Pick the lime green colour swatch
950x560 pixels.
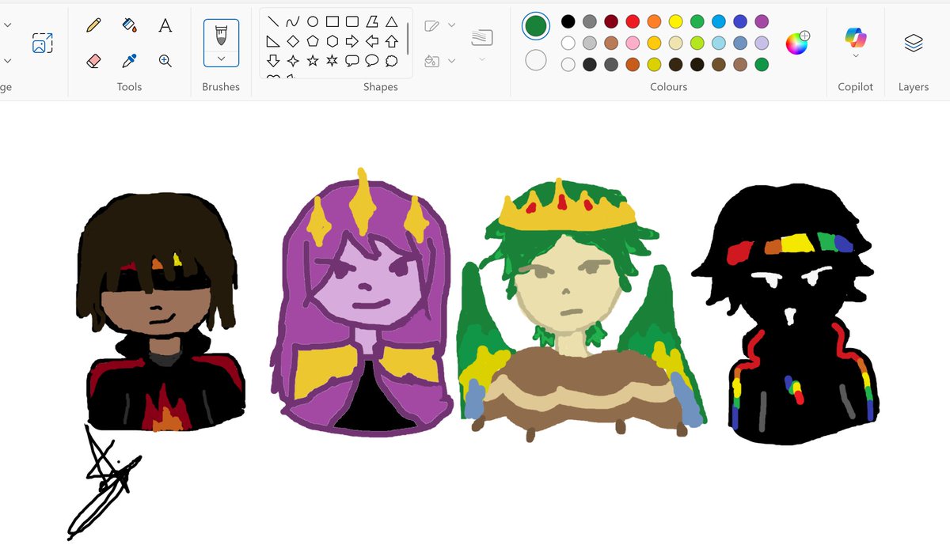[697, 43]
